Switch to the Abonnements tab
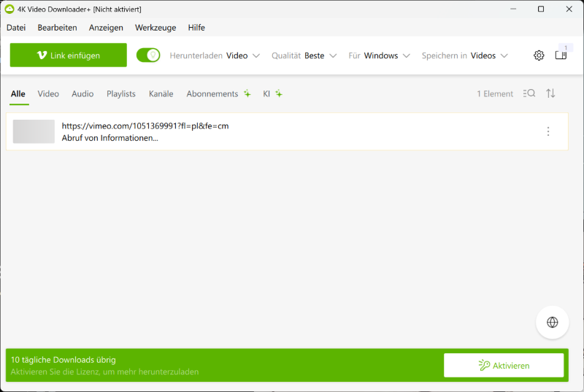This screenshot has width=584, height=392. pos(218,94)
